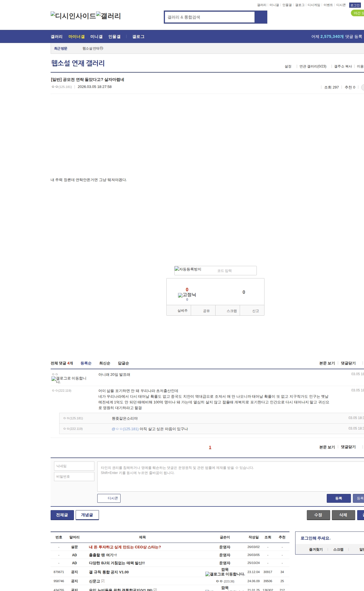Focus the 갤러리 & 통합검색 search field
This screenshot has height=591, width=364.
tap(210, 17)
